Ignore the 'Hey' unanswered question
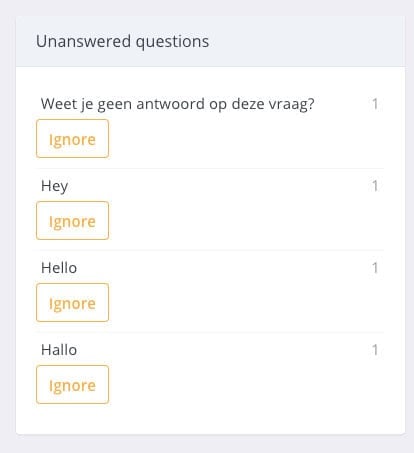Screen dimensions: 414x453 [72, 221]
